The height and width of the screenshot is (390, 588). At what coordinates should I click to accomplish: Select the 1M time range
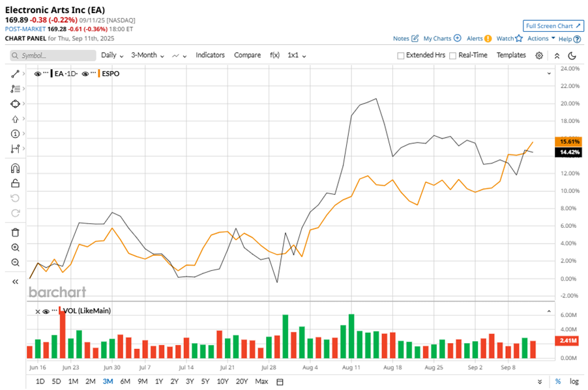[x=73, y=382]
